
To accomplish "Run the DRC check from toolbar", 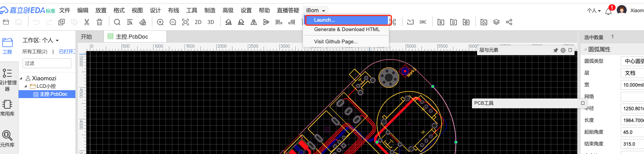I will click(423, 22).
